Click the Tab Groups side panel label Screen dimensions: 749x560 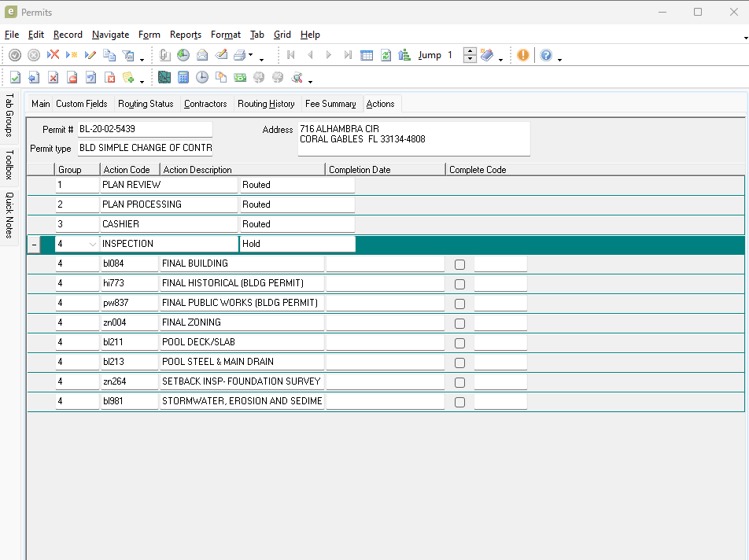click(9, 115)
